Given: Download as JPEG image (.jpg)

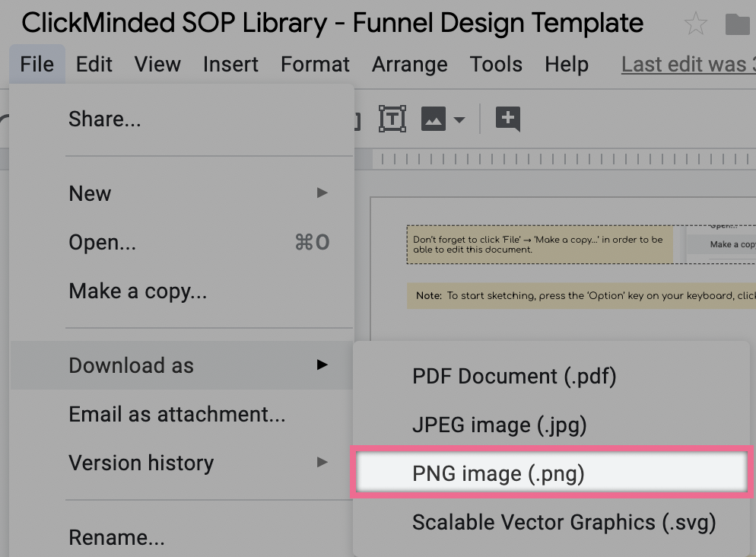Looking at the screenshot, I should tap(500, 425).
